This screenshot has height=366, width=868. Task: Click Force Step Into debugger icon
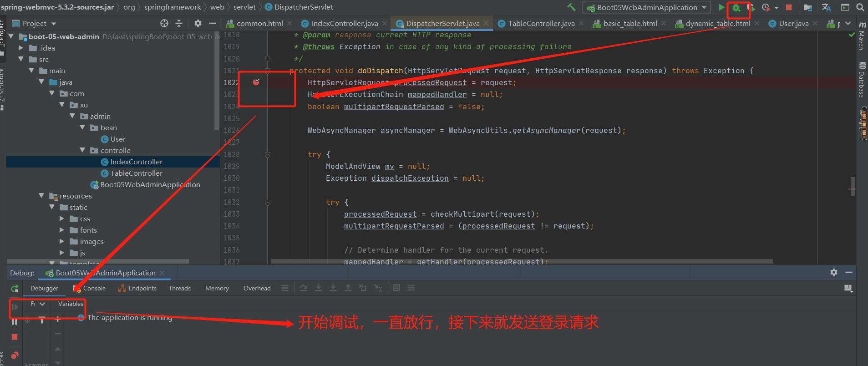[x=333, y=288]
